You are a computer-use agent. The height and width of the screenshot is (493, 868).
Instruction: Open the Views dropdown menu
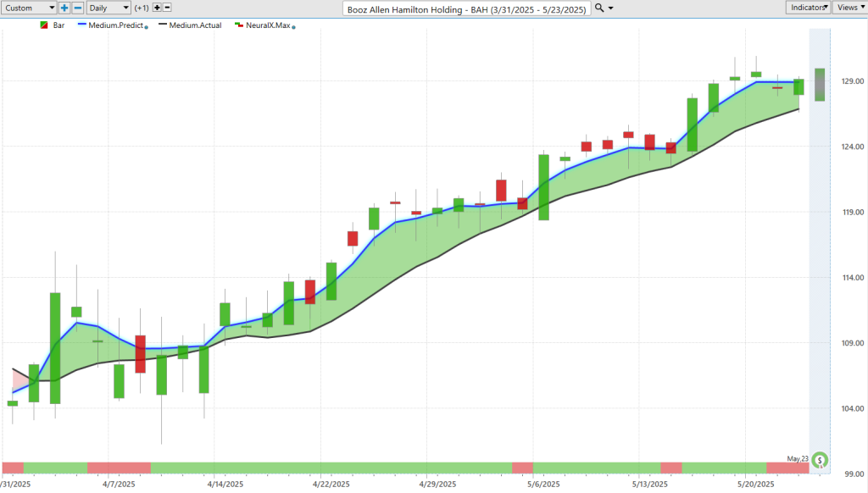(x=849, y=7)
